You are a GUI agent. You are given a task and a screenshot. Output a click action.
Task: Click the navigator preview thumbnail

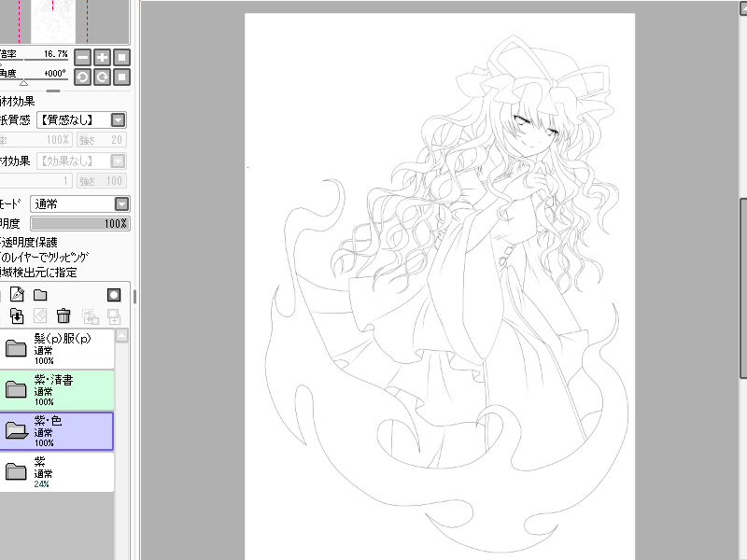click(x=53, y=21)
